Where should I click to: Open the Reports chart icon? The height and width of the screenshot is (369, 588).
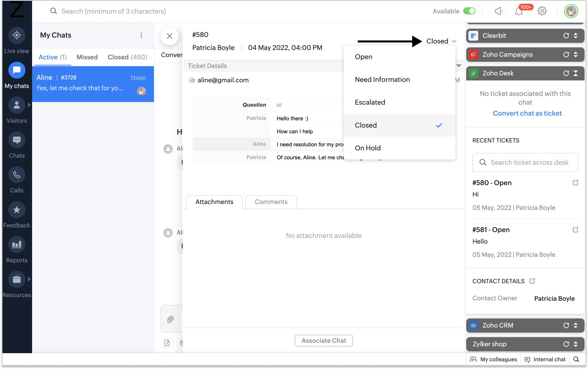click(17, 245)
